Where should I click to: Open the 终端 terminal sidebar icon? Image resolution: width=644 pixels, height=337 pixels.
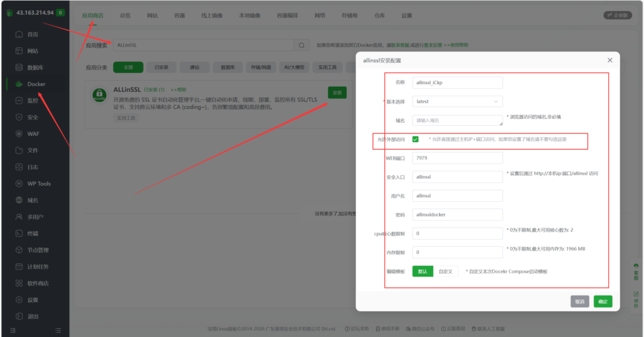pyautogui.click(x=19, y=233)
